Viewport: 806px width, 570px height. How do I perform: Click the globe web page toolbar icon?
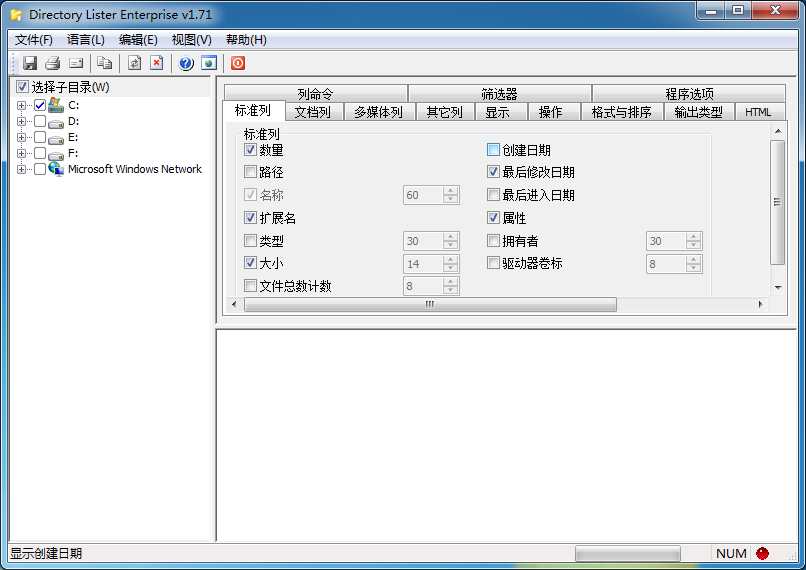click(209, 63)
